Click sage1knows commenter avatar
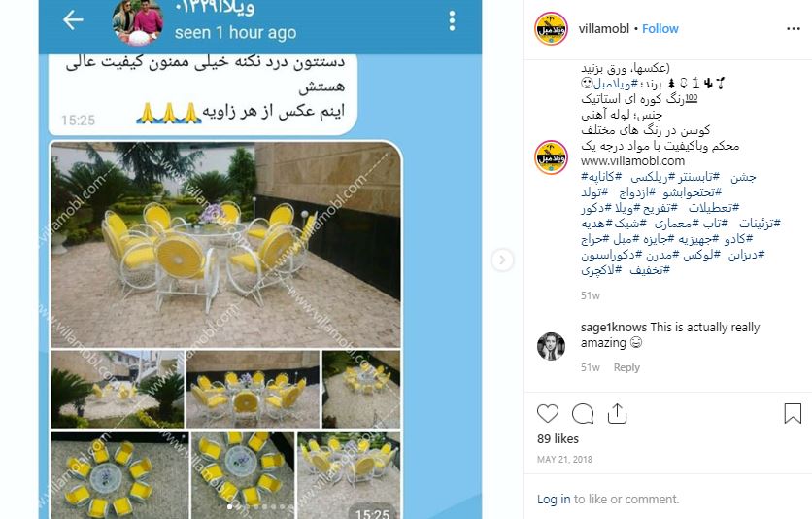 pos(551,346)
